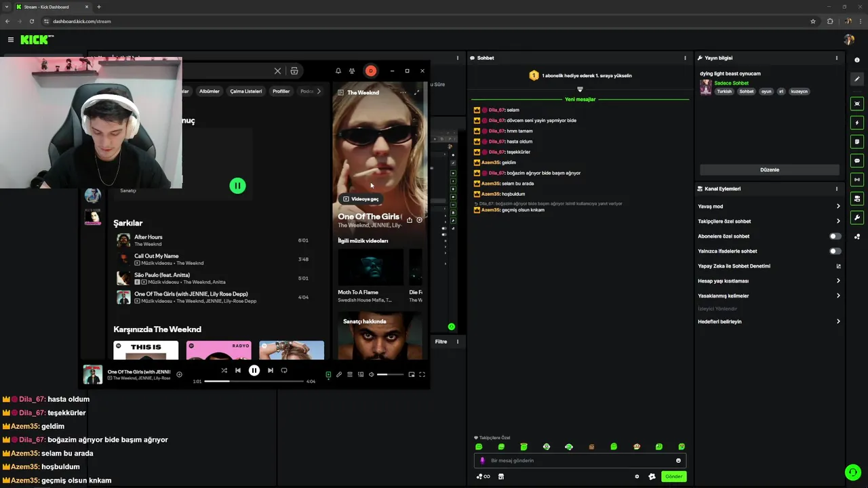The width and height of the screenshot is (868, 488).
Task: Open the Spotify profile avatar D
Action: point(370,70)
